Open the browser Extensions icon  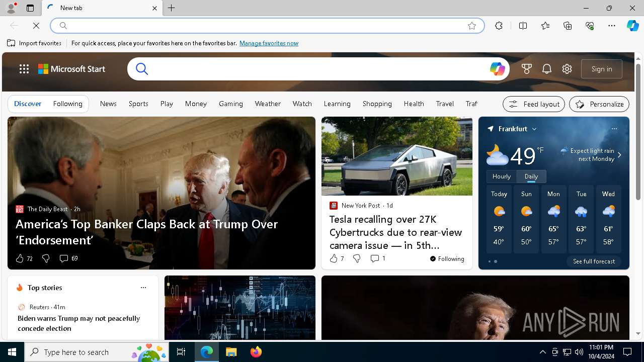[x=499, y=26]
